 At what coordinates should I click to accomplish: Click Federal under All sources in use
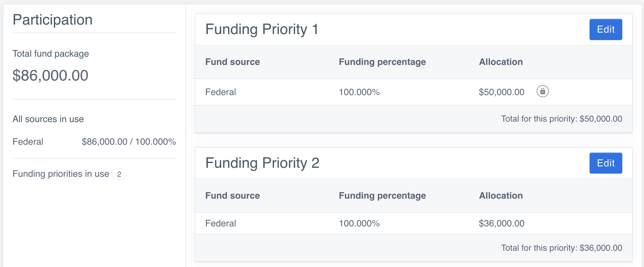28,142
